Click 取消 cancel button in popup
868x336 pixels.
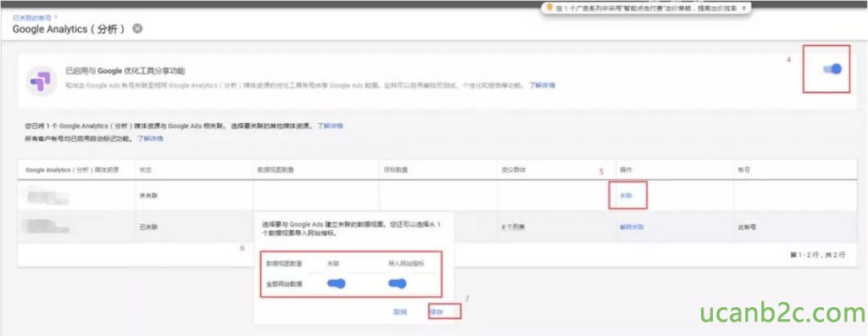pyautogui.click(x=400, y=311)
